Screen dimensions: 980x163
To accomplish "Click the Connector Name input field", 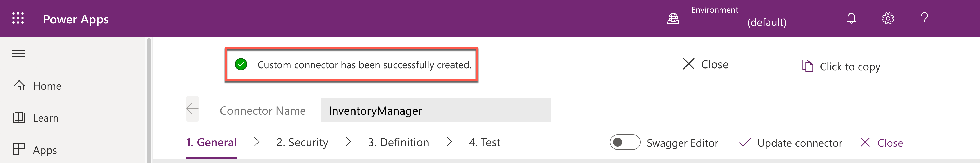I will pyautogui.click(x=435, y=110).
